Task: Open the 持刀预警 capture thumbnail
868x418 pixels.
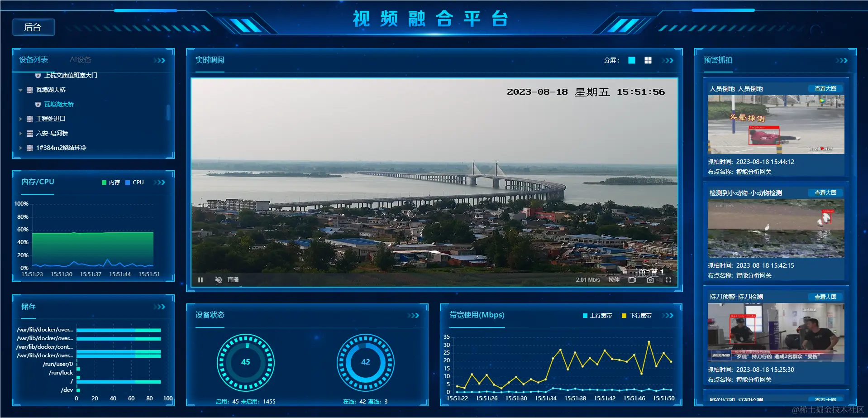Action: (775, 332)
